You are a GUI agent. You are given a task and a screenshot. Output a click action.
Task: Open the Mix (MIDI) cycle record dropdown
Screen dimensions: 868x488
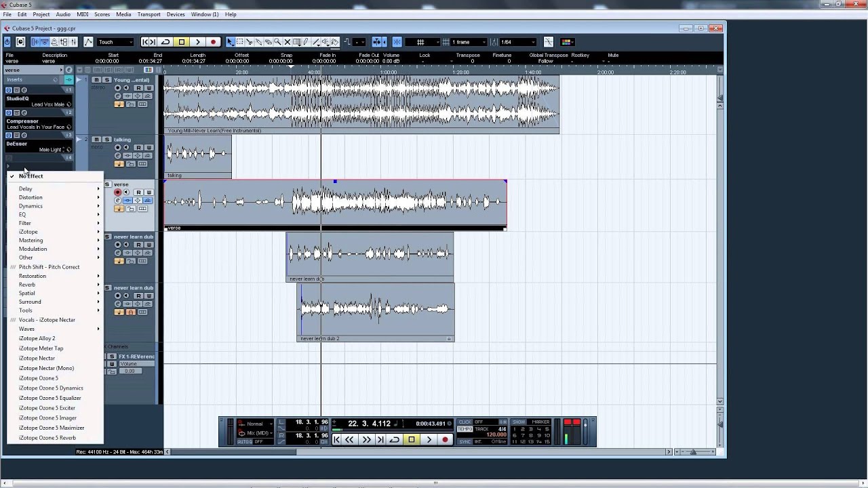(x=255, y=432)
